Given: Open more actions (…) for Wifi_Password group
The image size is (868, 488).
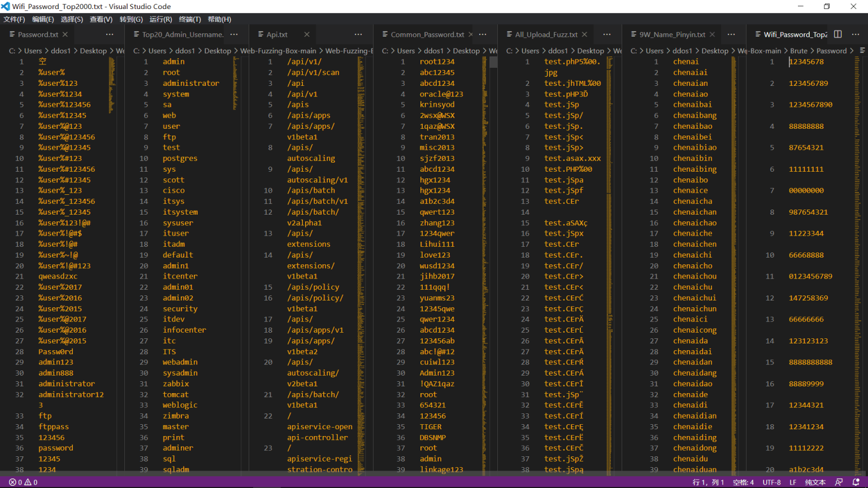Looking at the screenshot, I should coord(855,34).
